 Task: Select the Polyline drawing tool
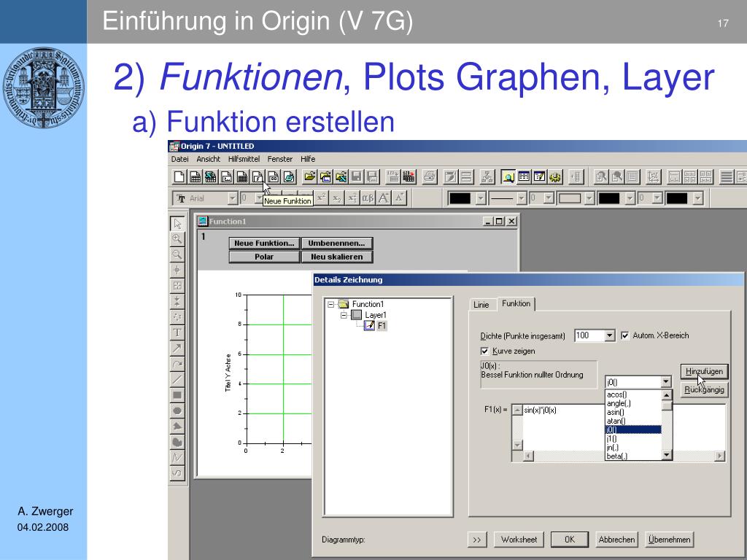point(177,458)
